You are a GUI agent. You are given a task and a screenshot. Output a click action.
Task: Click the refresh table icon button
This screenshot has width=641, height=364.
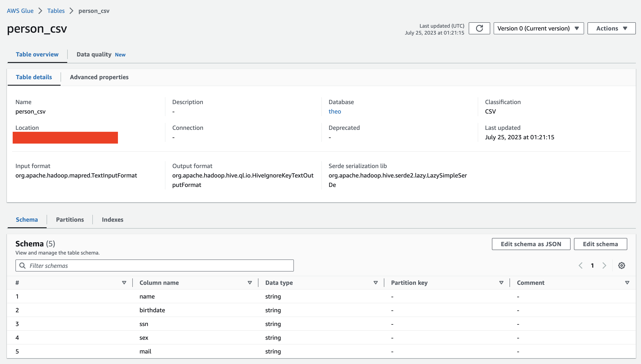point(479,28)
